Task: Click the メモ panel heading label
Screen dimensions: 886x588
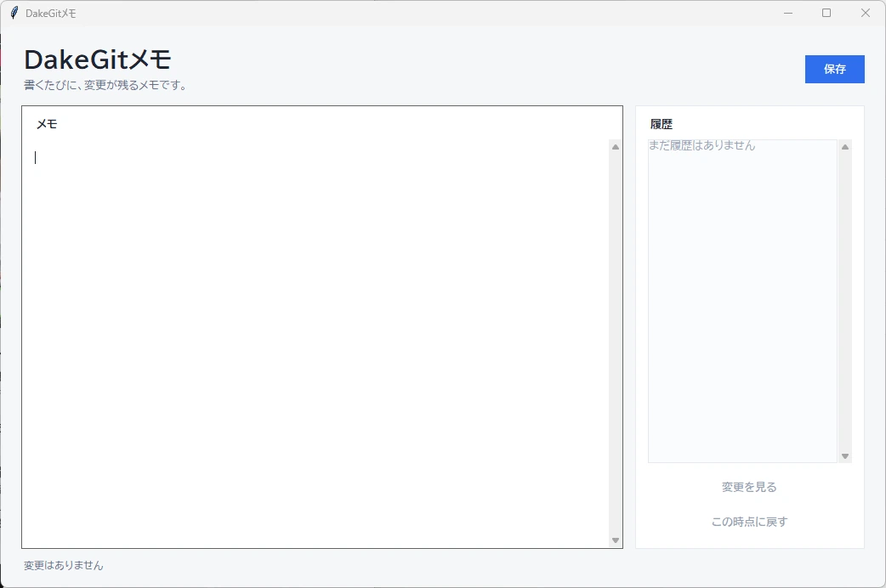Action: click(47, 124)
